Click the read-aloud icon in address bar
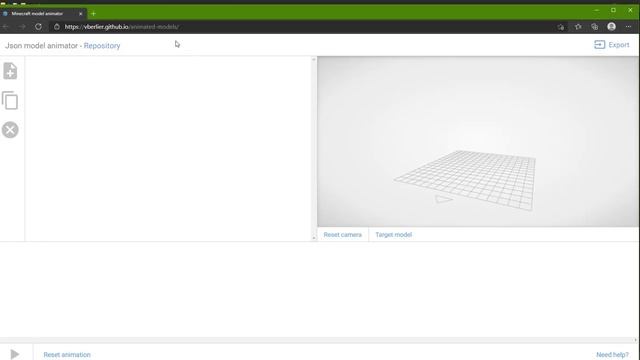The width and height of the screenshot is (640, 360). pyautogui.click(x=561, y=27)
